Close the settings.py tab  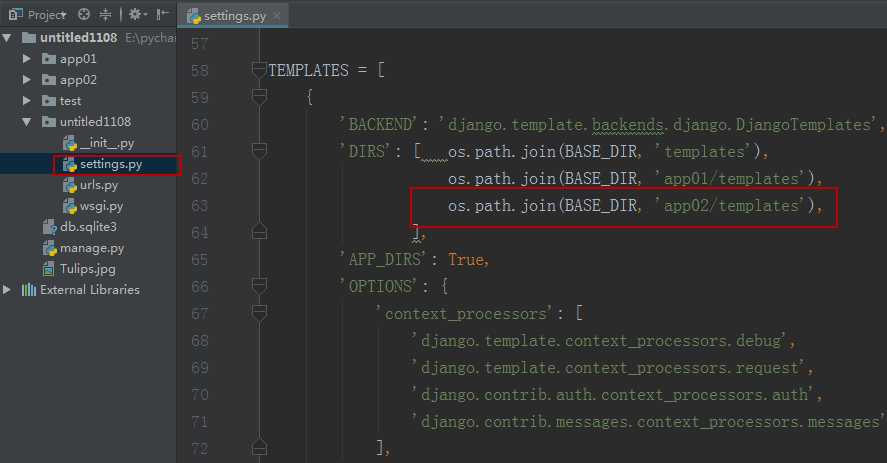[x=277, y=16]
